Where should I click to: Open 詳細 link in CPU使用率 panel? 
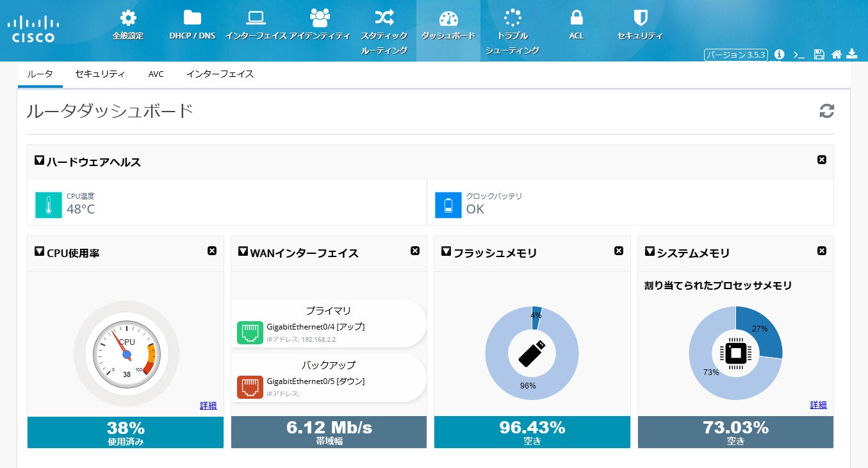pyautogui.click(x=208, y=405)
